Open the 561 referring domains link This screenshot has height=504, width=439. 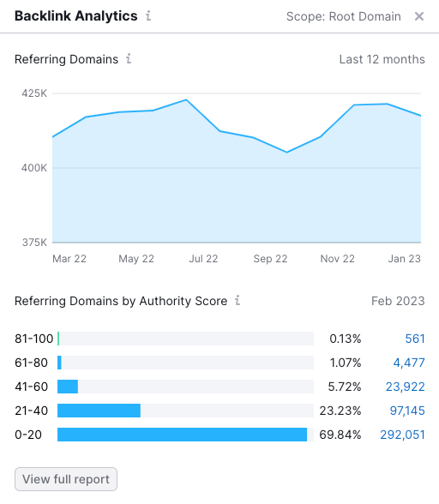tap(414, 339)
